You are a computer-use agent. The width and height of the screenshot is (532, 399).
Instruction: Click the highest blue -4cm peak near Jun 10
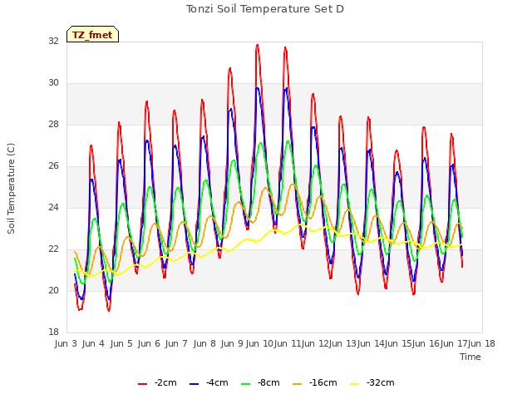(x=258, y=88)
